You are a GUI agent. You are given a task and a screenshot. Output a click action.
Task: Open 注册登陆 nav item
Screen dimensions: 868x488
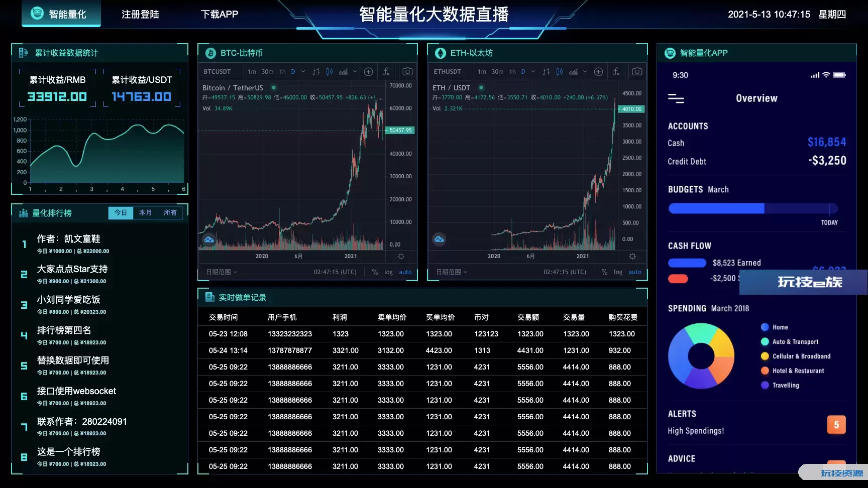[x=140, y=14]
